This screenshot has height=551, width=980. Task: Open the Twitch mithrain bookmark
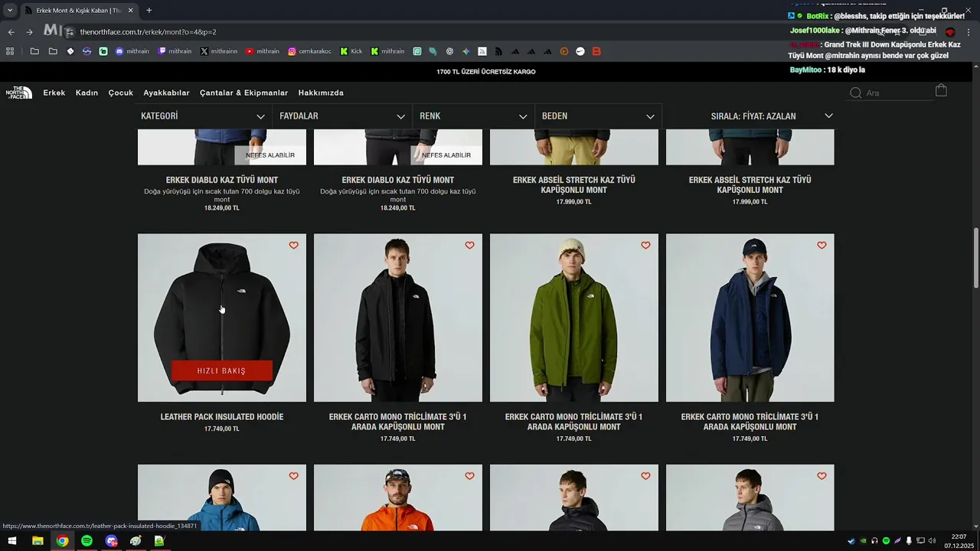pyautogui.click(x=175, y=51)
